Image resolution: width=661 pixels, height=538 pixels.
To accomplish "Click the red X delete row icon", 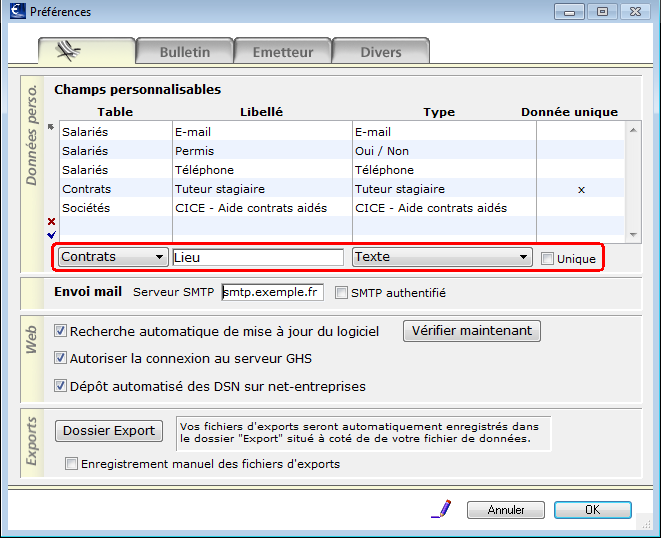I will point(51,221).
